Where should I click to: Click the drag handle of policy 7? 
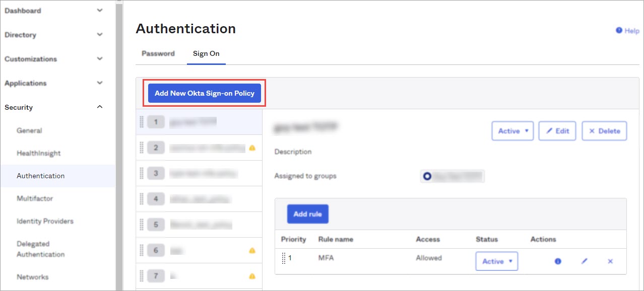[142, 276]
